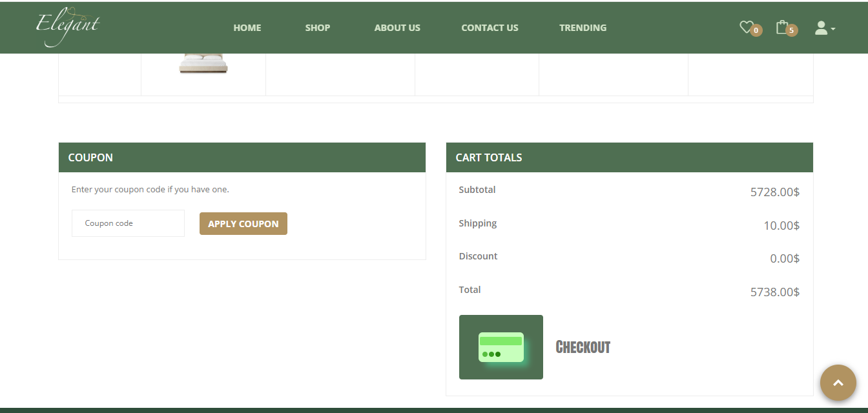The height and width of the screenshot is (413, 868).
Task: Click the cart count badge showing 5
Action: click(x=792, y=30)
